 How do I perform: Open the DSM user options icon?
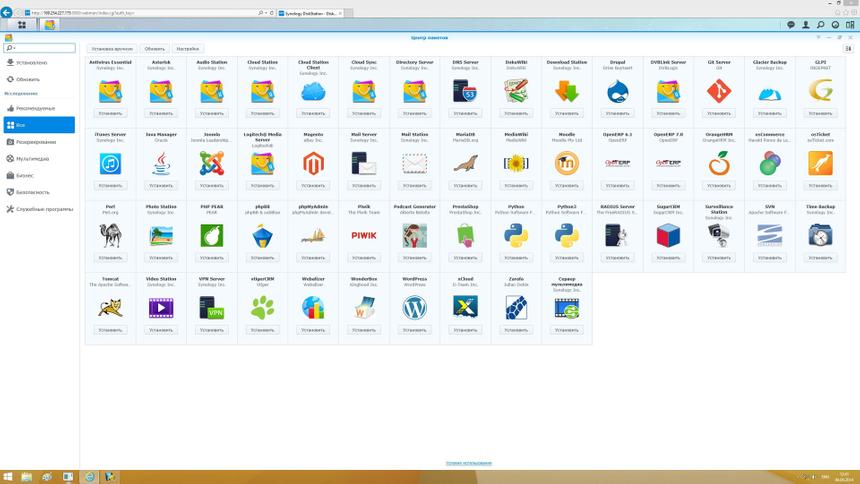806,25
